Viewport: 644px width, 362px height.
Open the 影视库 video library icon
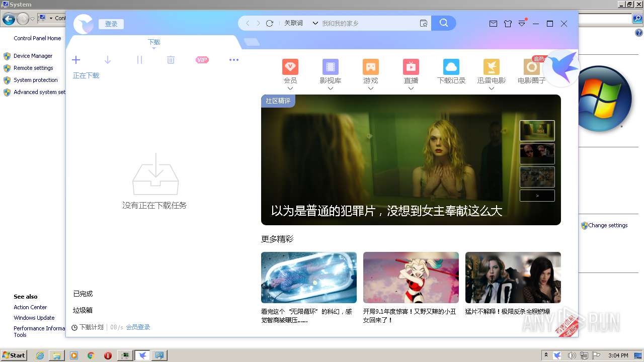pyautogui.click(x=331, y=67)
